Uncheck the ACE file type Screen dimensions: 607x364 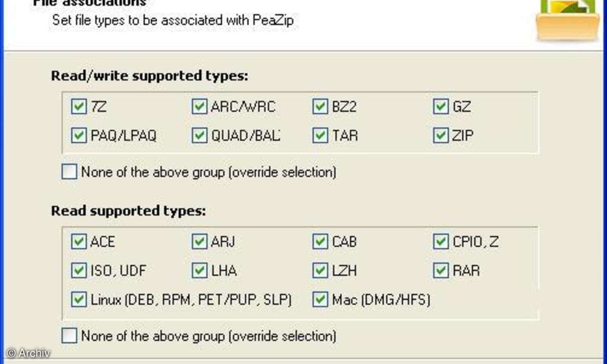[78, 242]
